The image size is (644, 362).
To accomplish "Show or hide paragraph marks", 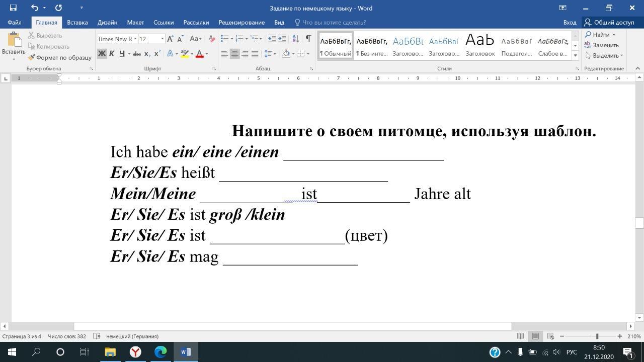I will pyautogui.click(x=308, y=39).
